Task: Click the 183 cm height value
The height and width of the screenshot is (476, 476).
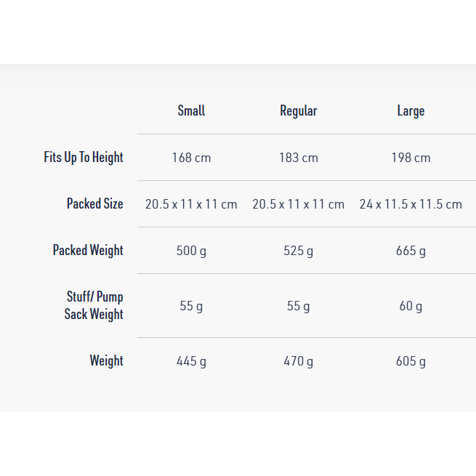Action: point(299,157)
